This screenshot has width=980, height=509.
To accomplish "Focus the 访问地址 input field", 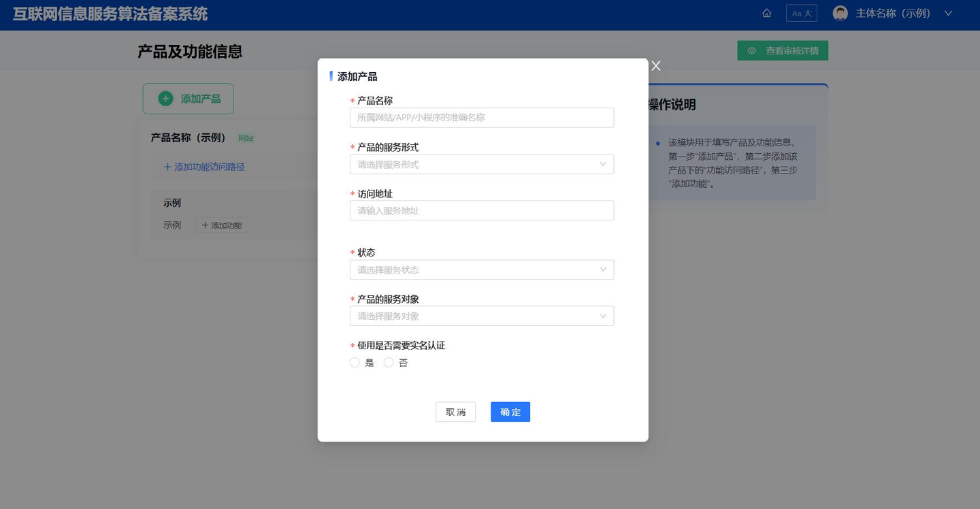I will pos(482,210).
